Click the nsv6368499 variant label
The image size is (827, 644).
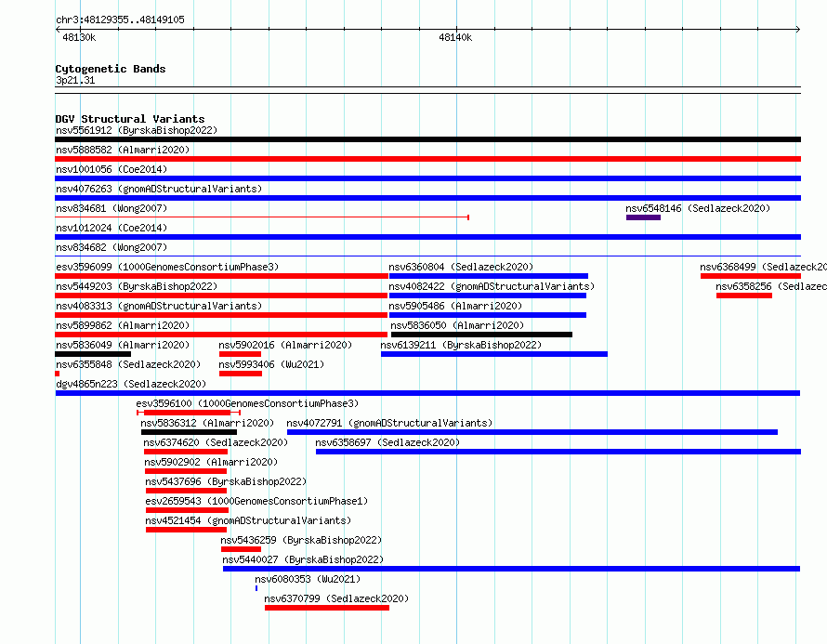point(763,267)
